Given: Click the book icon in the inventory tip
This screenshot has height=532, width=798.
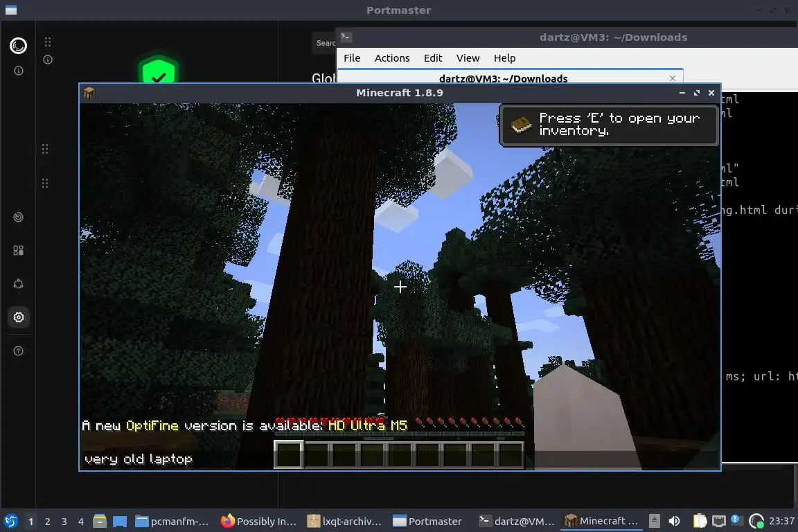Looking at the screenshot, I should pyautogui.click(x=521, y=125).
